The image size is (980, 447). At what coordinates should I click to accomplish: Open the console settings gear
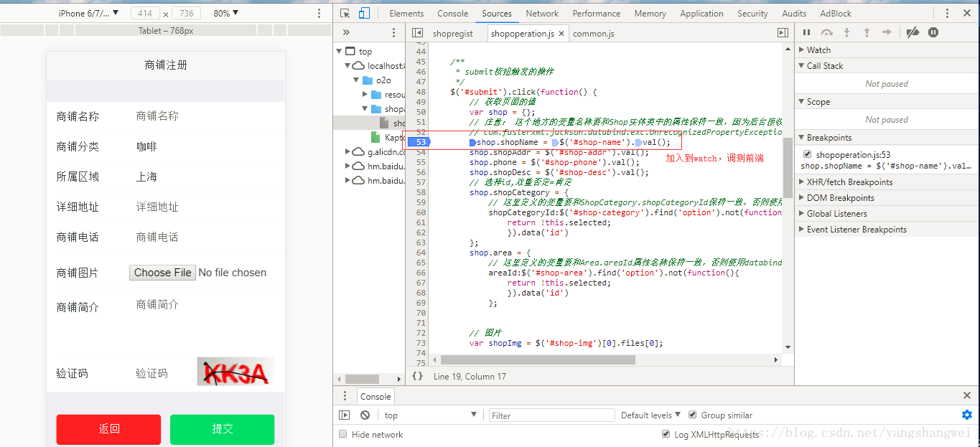click(966, 415)
